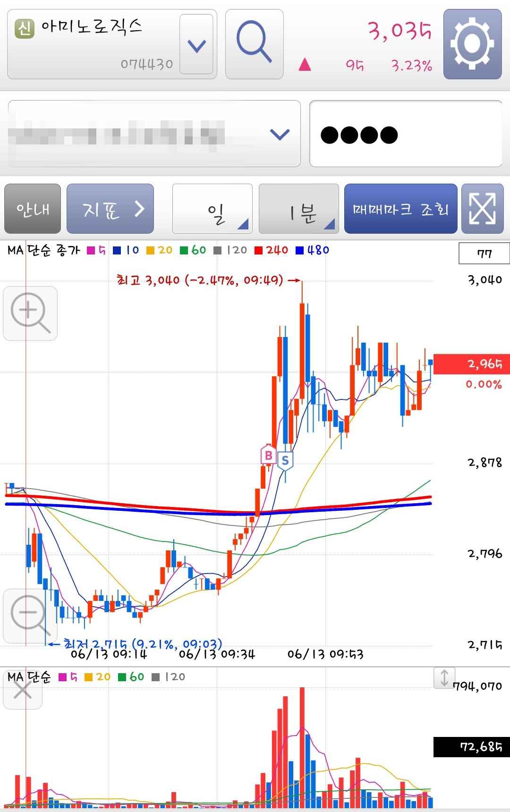Tap the B buy marker on chart
Viewport: 510px width, 812px height.
[268, 456]
